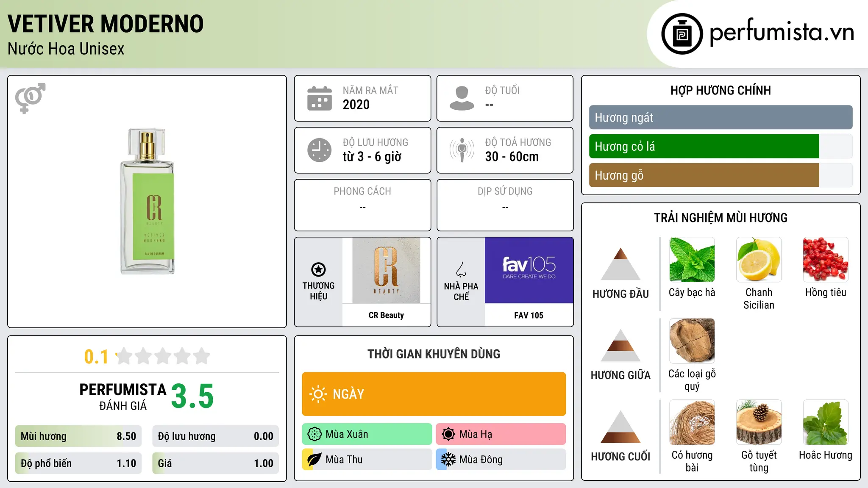Click the release year value 2020
Viewport: 868px width, 488px height.
click(x=356, y=105)
